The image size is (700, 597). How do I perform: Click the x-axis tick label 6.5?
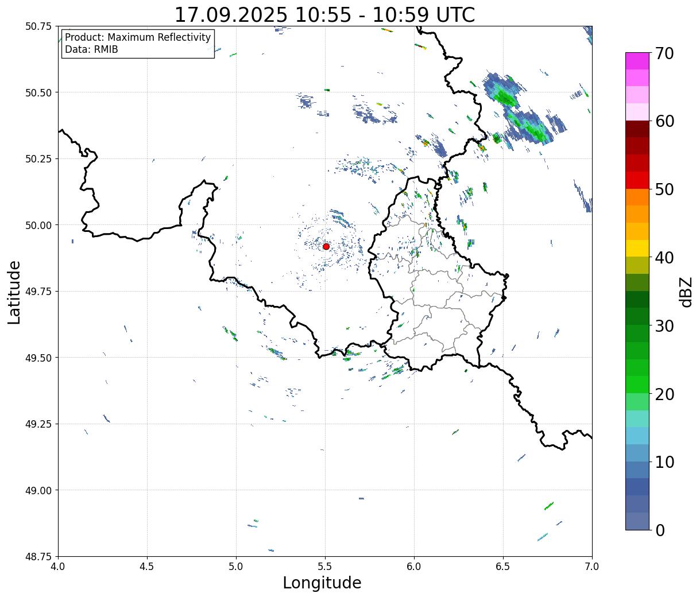coord(503,566)
